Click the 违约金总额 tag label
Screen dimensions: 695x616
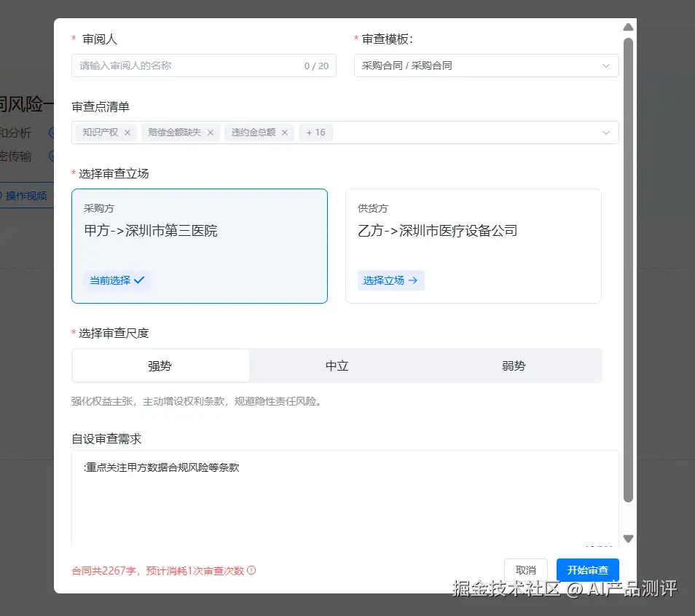coord(253,133)
